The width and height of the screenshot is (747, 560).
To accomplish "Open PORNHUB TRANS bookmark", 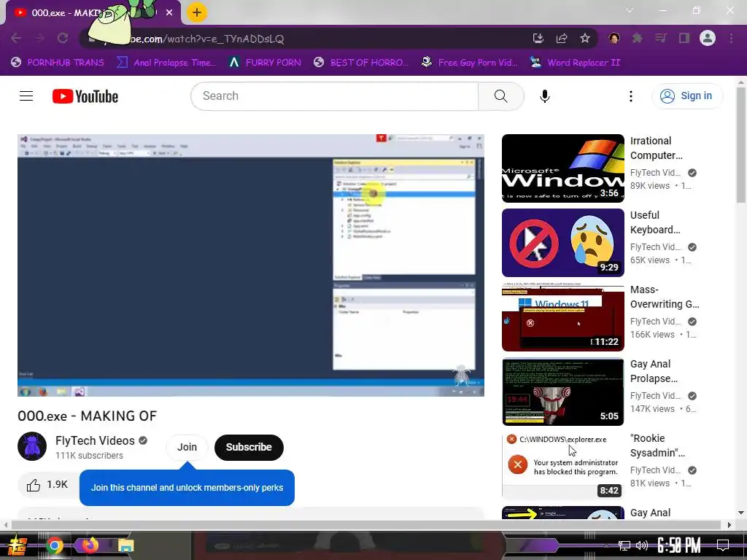I will 58,63.
